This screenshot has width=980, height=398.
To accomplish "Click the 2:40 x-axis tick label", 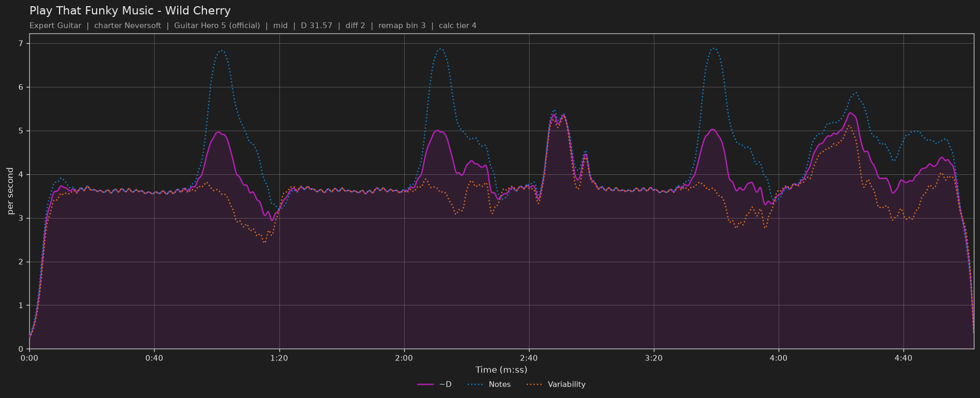I will point(529,358).
